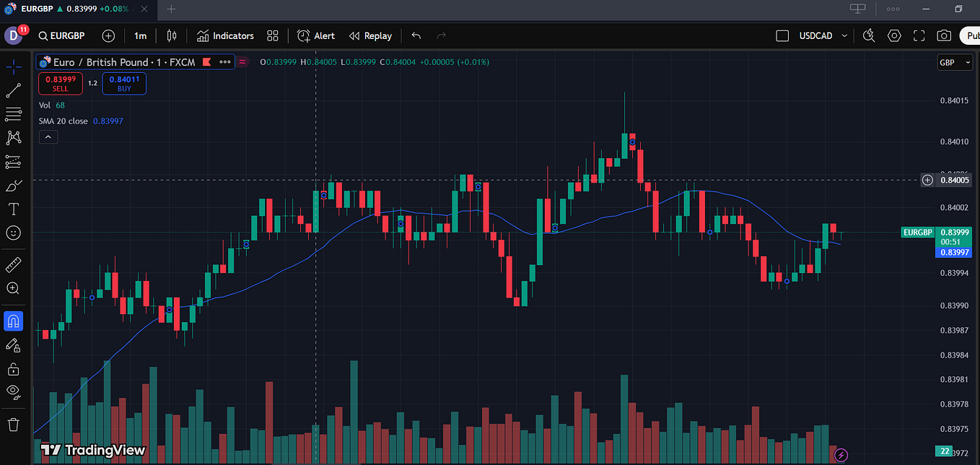Open chart settings via the gear icon
This screenshot has width=980, height=465.
point(893,35)
